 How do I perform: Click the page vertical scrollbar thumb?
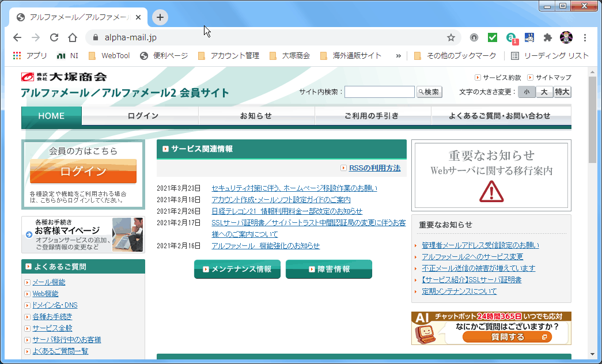[x=592, y=119]
